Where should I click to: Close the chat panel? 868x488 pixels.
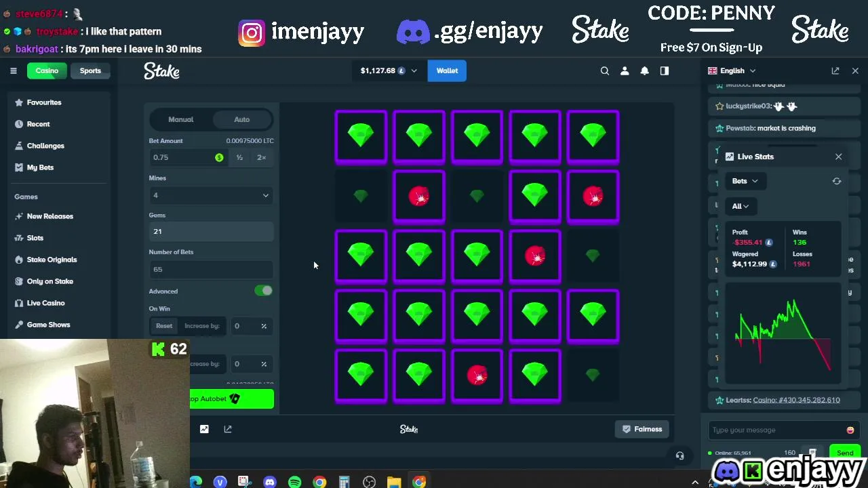855,70
